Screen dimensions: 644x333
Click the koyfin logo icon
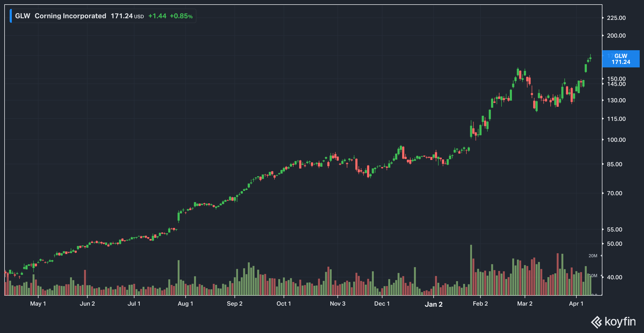pyautogui.click(x=597, y=322)
